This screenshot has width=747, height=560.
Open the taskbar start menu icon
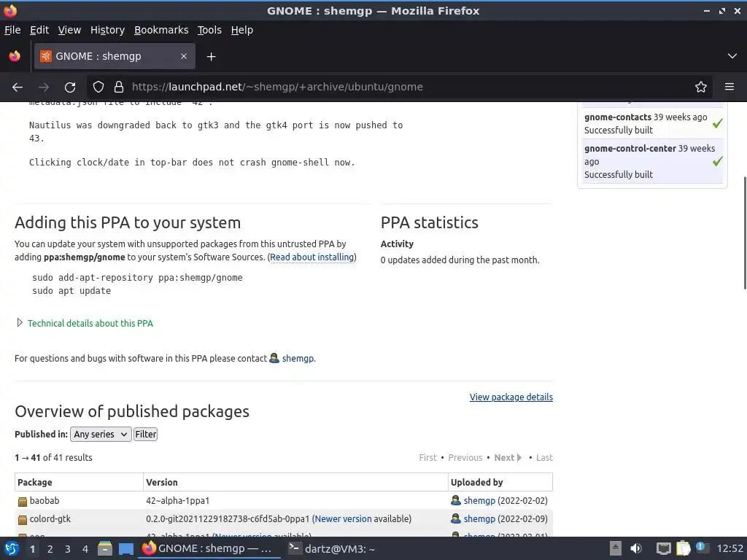pos(12,549)
